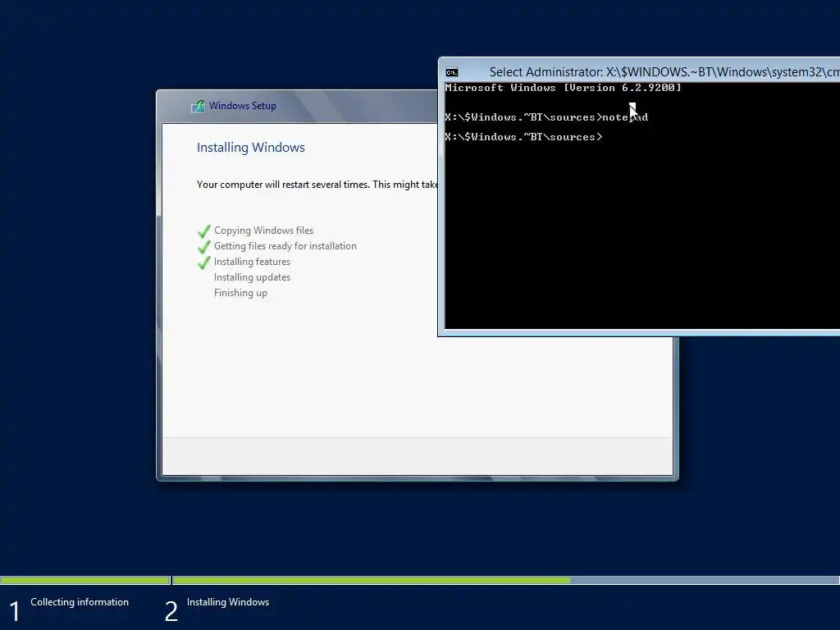This screenshot has width=840, height=630.
Task: Click the stage 1 green progress bar
Action: [x=84, y=580]
